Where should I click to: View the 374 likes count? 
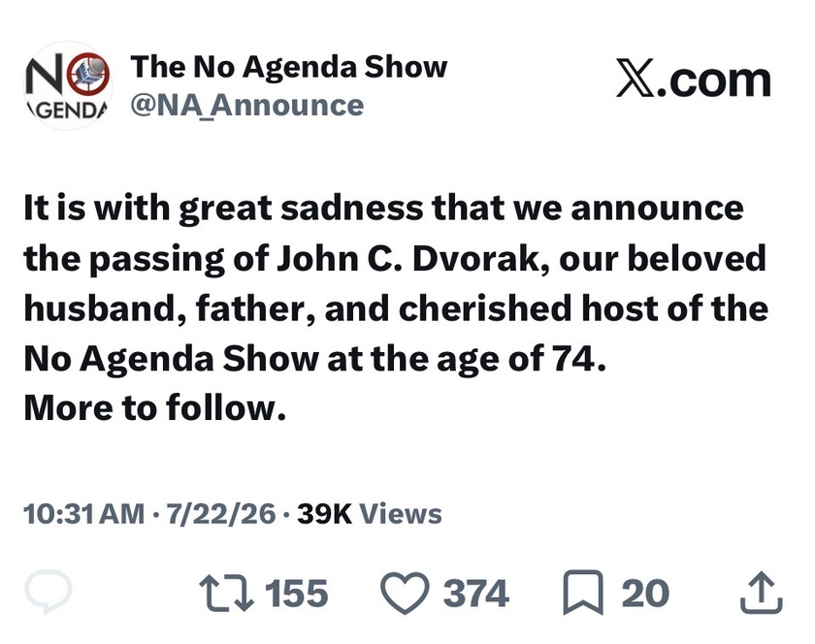(x=475, y=593)
